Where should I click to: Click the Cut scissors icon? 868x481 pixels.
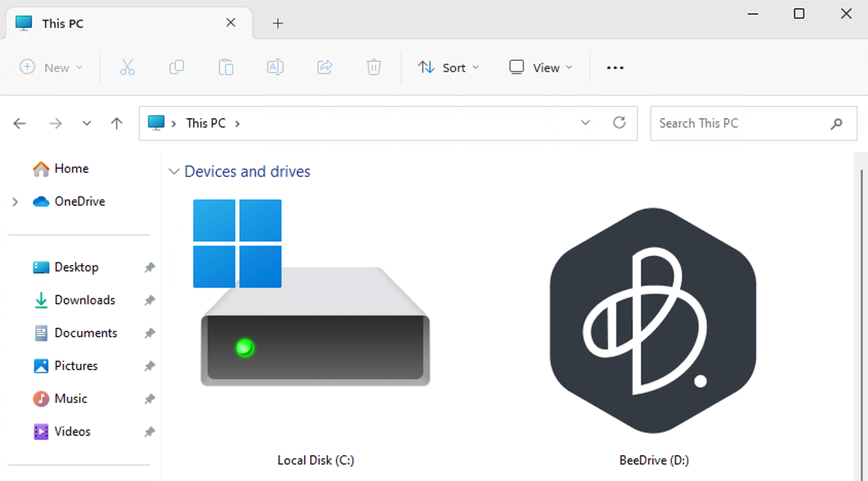click(127, 67)
